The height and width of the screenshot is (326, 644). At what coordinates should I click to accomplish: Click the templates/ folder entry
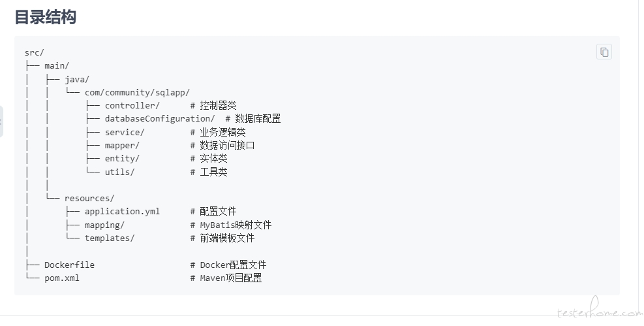109,238
